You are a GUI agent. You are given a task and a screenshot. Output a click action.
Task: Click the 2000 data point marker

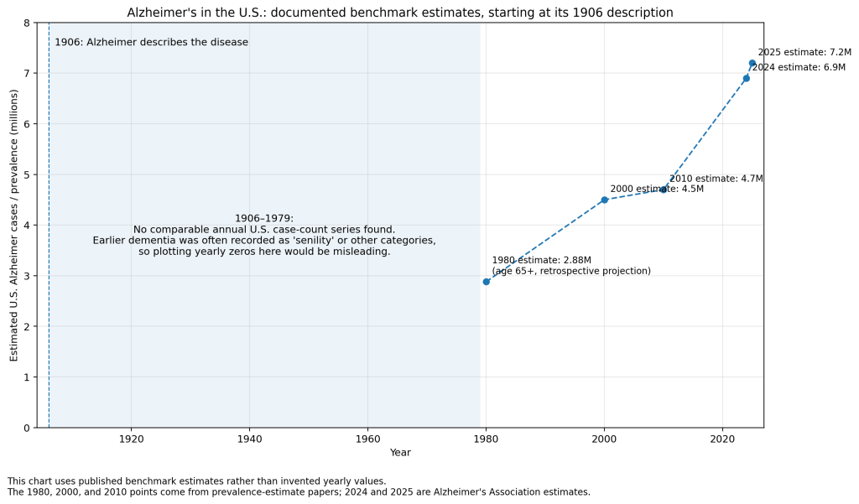604,200
